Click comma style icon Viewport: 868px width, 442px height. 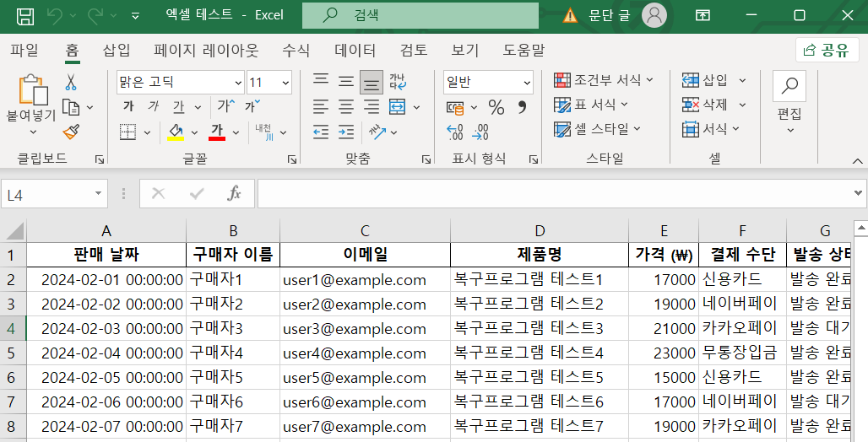(522, 107)
